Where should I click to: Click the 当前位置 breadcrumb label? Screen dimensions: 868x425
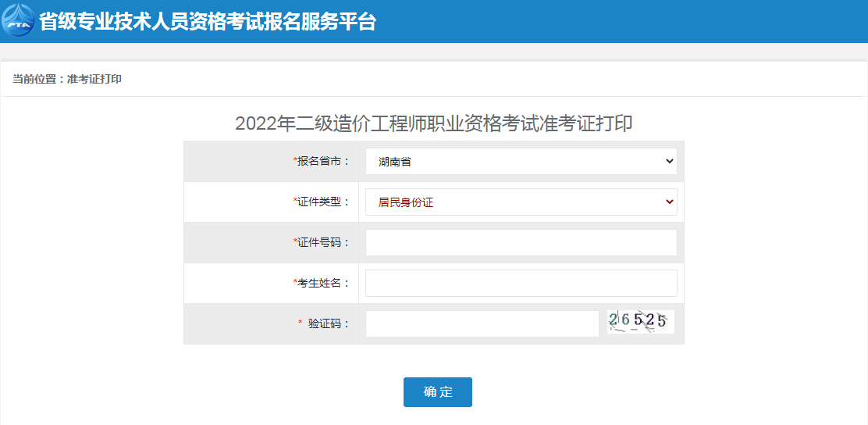coord(34,79)
